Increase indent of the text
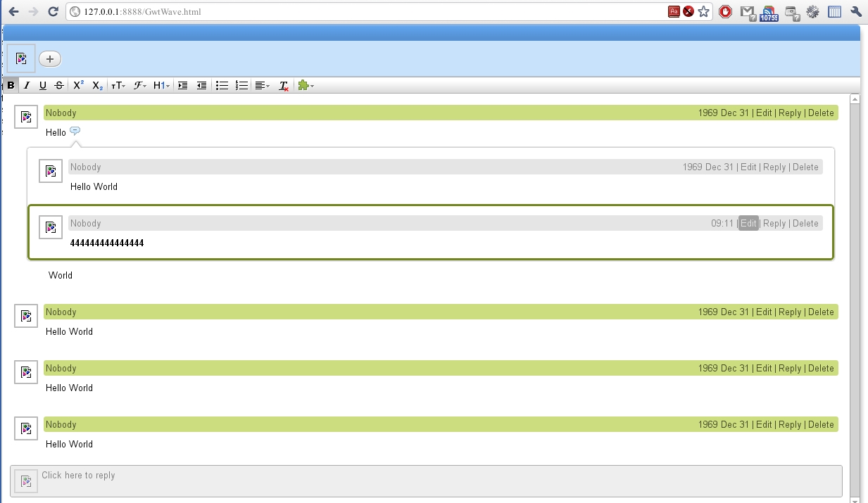Image resolution: width=868 pixels, height=503 pixels. coord(182,85)
